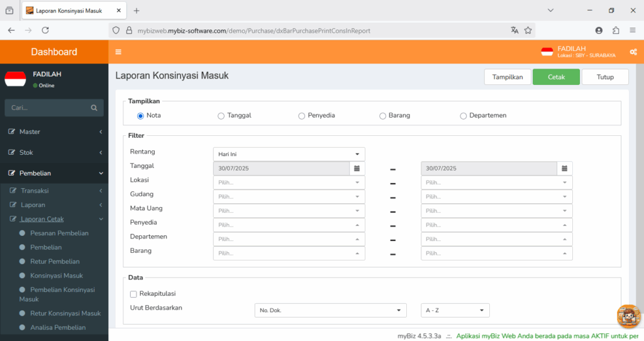Viewport: 644px width, 341px height.
Task: Click the search magnifier icon in sidebar
Action: tap(94, 108)
